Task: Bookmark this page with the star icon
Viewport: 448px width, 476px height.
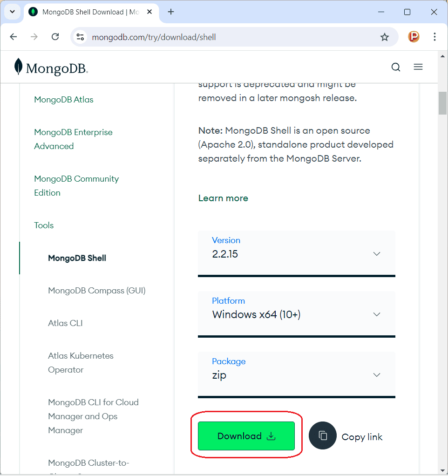Action: tap(385, 37)
